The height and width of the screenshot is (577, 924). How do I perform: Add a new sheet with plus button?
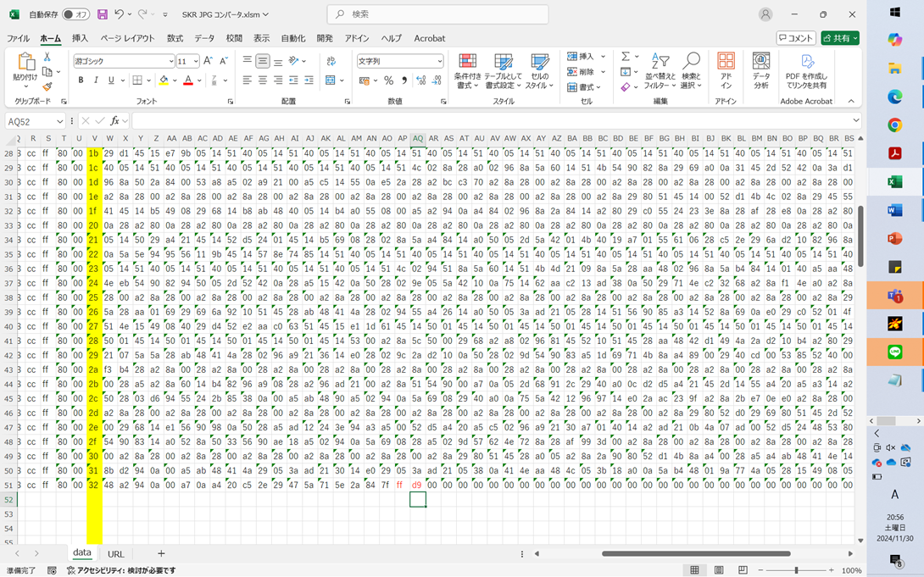pyautogui.click(x=161, y=553)
